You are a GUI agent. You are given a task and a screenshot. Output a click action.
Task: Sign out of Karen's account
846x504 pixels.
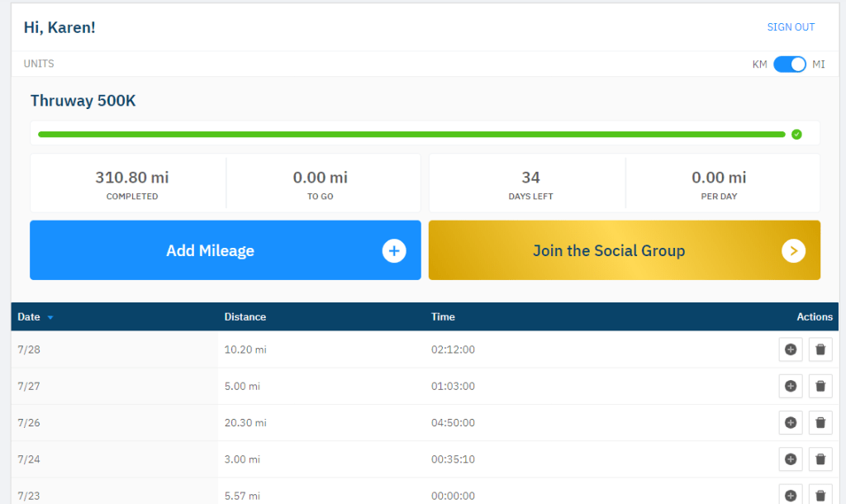[x=791, y=27]
